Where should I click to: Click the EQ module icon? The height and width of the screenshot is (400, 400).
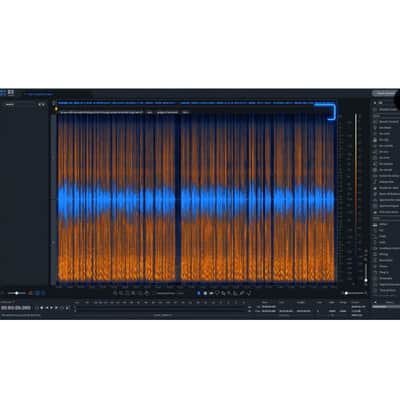click(375, 230)
